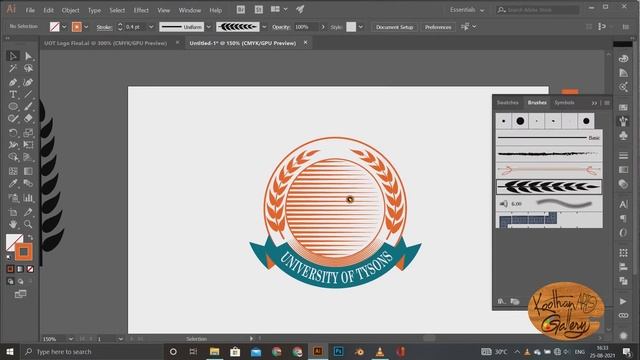Set fill to None in the toolbox
Viewport: 640px width, 360px height.
coord(30,269)
